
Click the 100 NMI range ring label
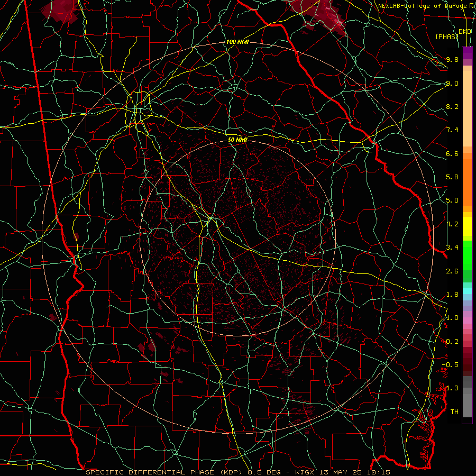click(237, 42)
